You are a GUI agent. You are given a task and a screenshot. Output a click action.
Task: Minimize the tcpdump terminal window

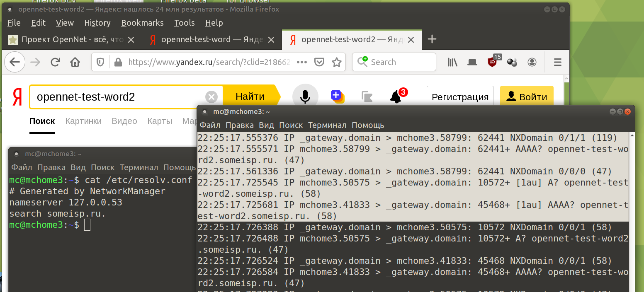click(x=612, y=111)
